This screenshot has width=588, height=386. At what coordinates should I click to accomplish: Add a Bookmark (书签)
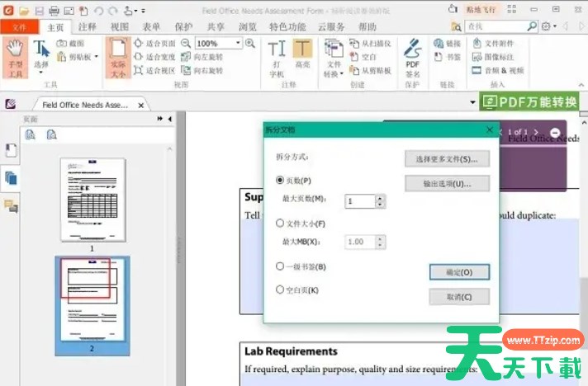click(447, 57)
